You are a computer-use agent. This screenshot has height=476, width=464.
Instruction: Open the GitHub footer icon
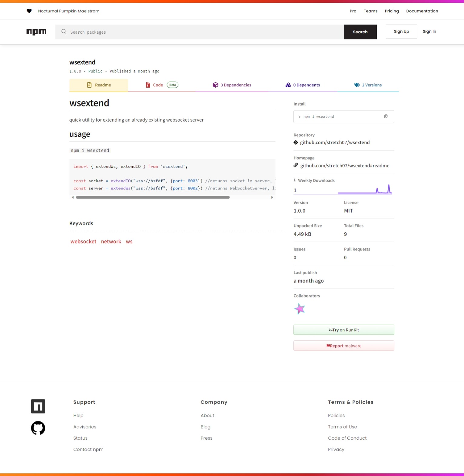pos(38,428)
